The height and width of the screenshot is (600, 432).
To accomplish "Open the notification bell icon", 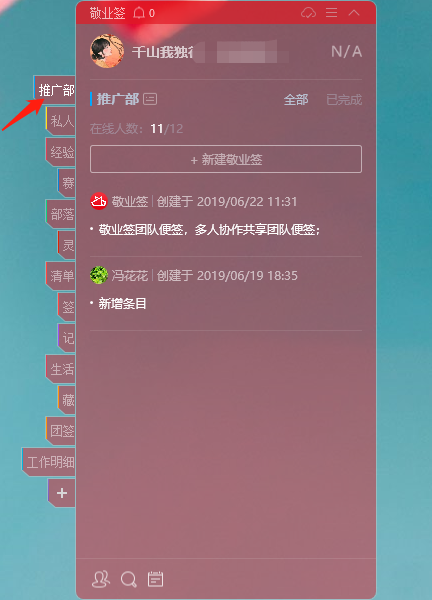I will [139, 13].
